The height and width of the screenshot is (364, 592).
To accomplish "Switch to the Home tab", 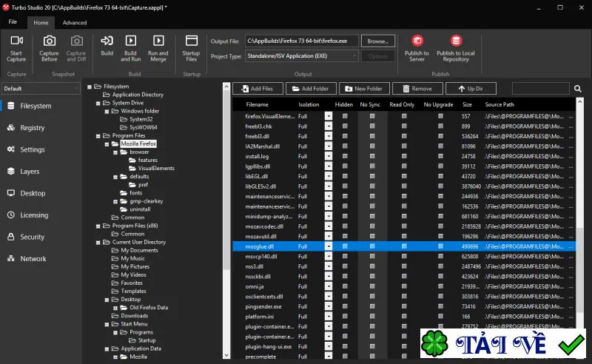I will pyautogui.click(x=41, y=23).
